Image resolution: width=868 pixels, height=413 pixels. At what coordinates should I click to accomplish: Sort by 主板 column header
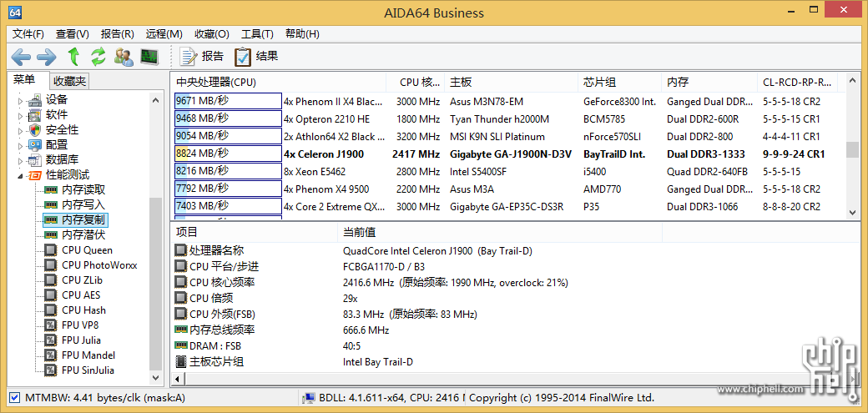tap(511, 83)
